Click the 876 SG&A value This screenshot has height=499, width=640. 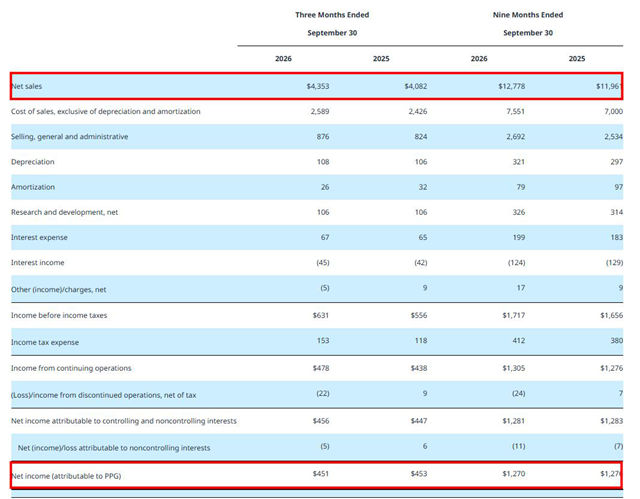click(323, 137)
